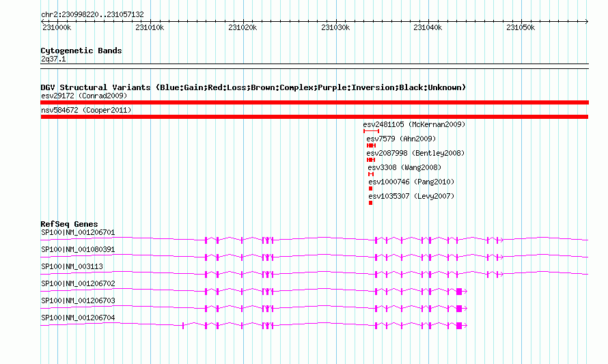The height and width of the screenshot is (364, 608).
Task: Open the esv2481105 (McKernan2009) variant label
Action: tap(414, 124)
